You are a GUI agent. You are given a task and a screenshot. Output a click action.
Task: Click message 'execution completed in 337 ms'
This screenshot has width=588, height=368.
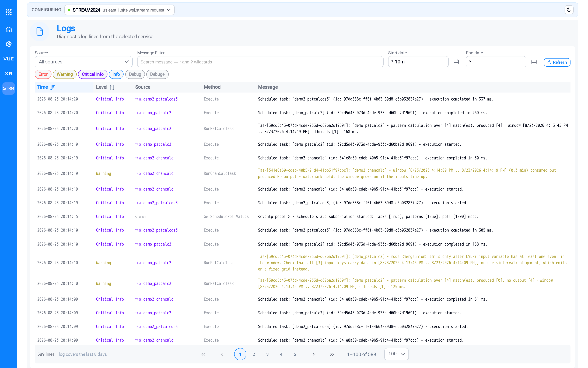point(376,99)
